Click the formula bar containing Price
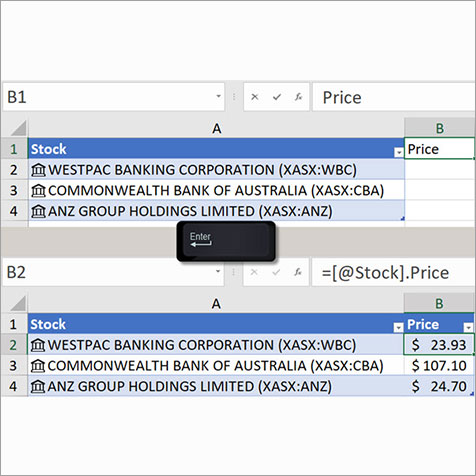The width and height of the screenshot is (476, 476). [x=394, y=97]
